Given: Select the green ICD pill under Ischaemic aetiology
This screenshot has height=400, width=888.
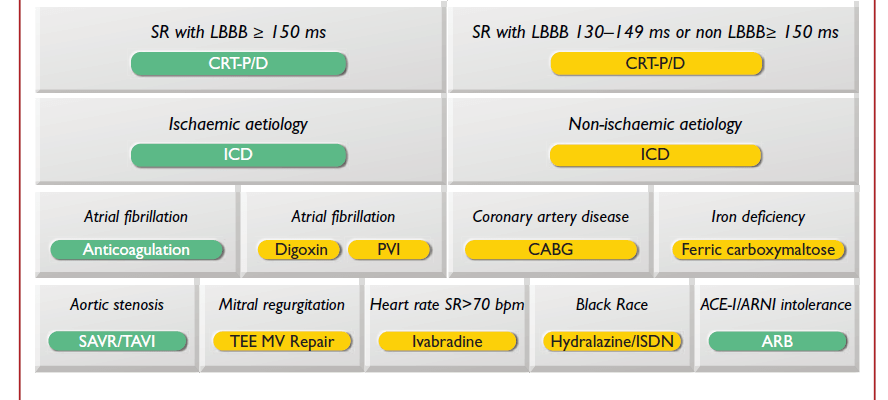Looking at the screenshot, I should coord(238,155).
